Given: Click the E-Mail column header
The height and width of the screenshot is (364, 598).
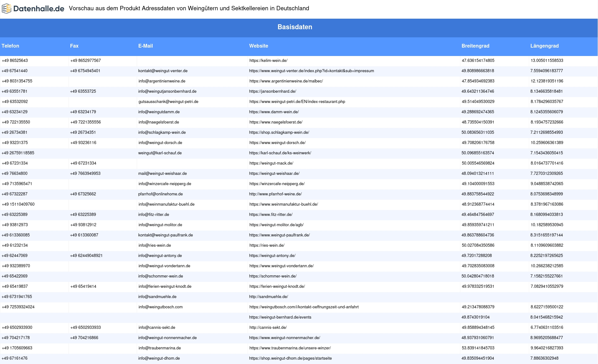Looking at the screenshot, I should pyautogui.click(x=145, y=46).
